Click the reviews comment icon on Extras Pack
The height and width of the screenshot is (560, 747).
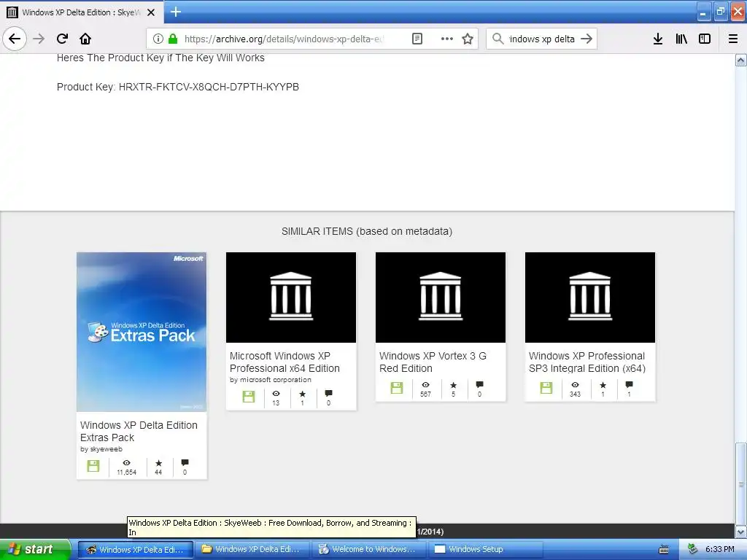(185, 462)
